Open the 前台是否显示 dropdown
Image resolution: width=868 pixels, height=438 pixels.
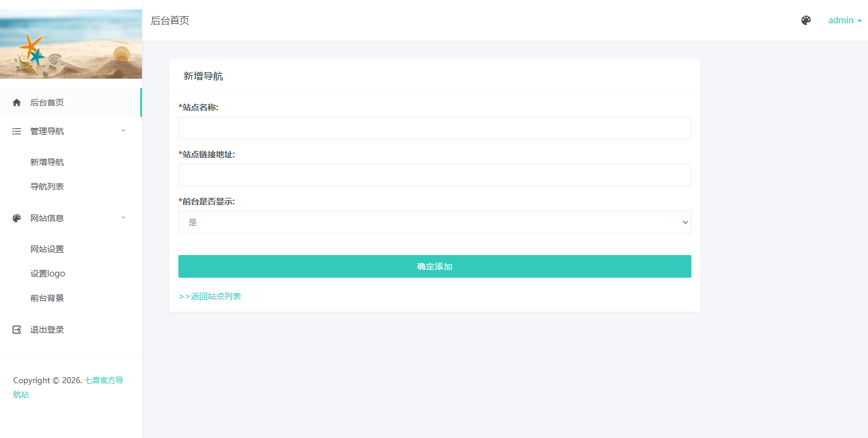pos(434,222)
